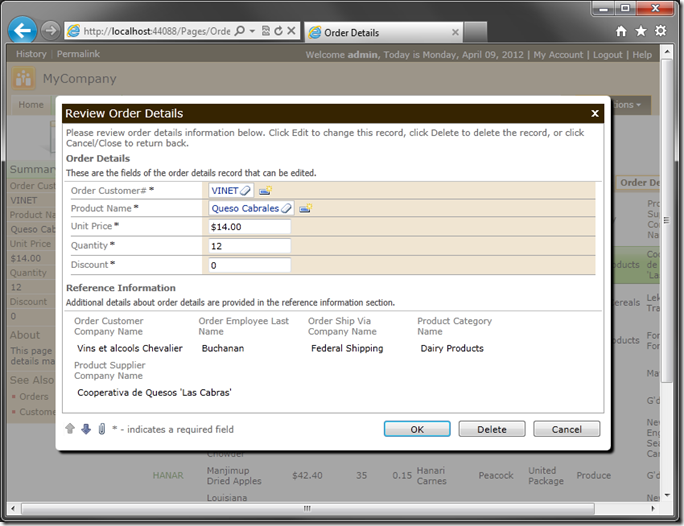Close the Order Details browser tab
This screenshot has height=526, width=684.
tap(455, 32)
